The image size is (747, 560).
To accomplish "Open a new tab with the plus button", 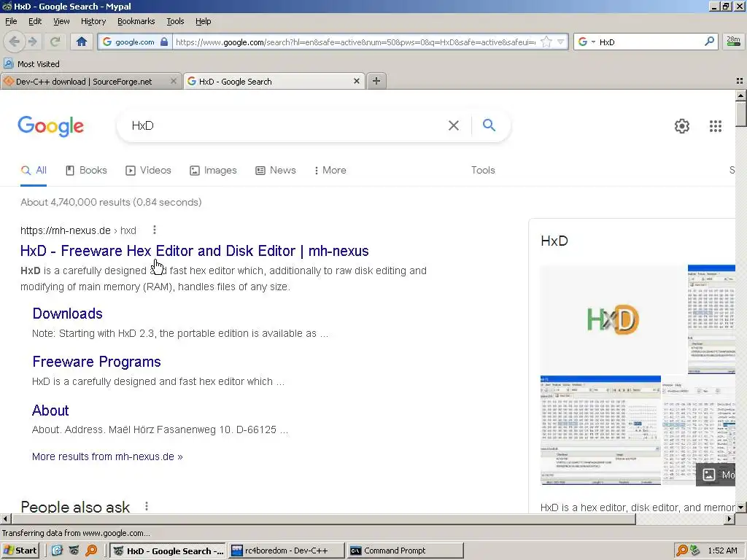I will 376,81.
